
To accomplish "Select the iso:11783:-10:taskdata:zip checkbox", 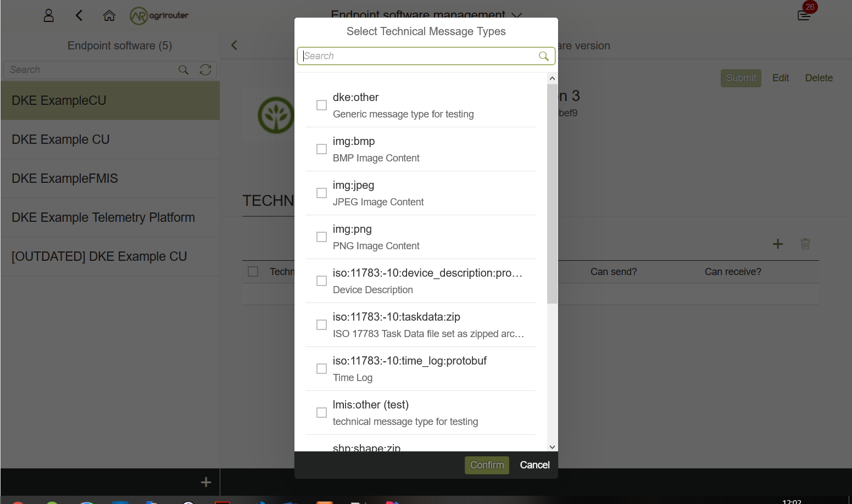I will pyautogui.click(x=321, y=324).
